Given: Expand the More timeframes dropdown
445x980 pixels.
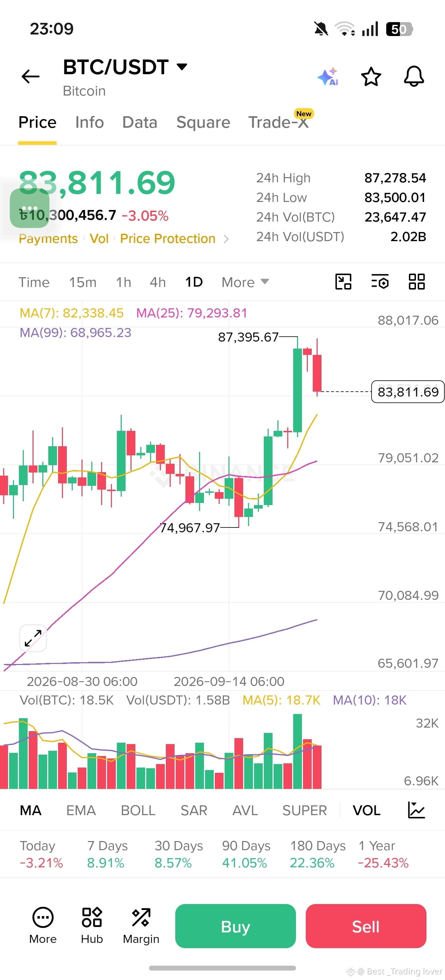Looking at the screenshot, I should [x=245, y=282].
